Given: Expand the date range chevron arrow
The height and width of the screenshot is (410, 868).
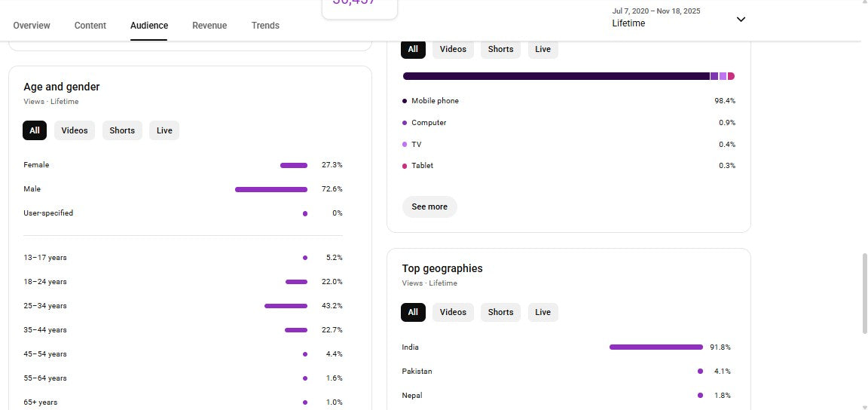Looking at the screenshot, I should click(x=741, y=19).
